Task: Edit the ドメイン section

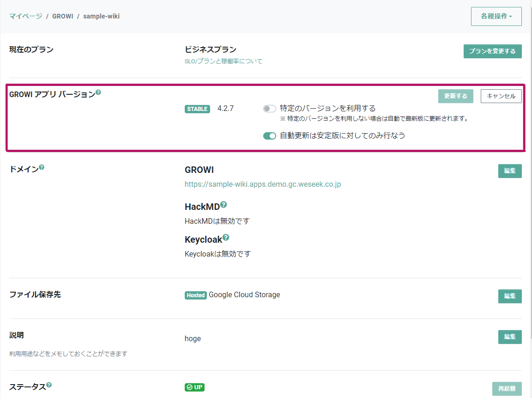Action: [510, 171]
